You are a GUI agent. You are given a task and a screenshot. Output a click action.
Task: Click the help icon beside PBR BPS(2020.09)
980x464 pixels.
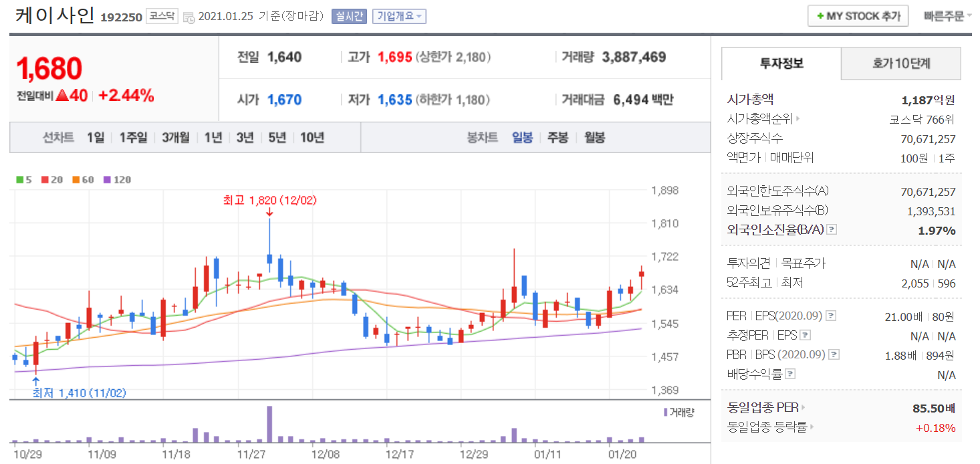click(x=834, y=355)
